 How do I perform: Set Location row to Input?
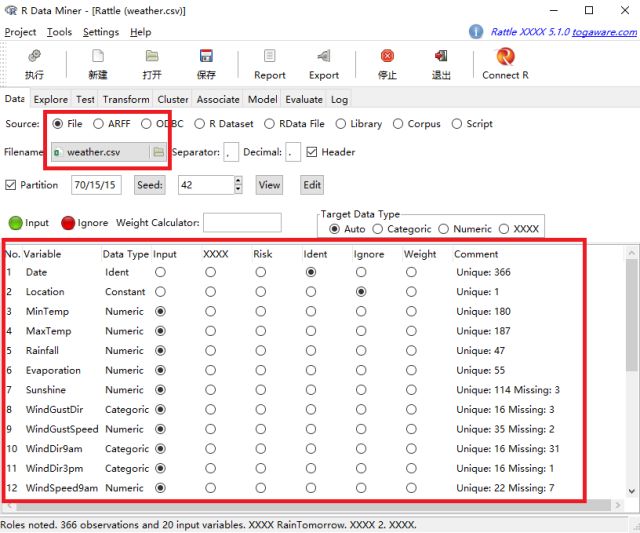[x=160, y=292]
